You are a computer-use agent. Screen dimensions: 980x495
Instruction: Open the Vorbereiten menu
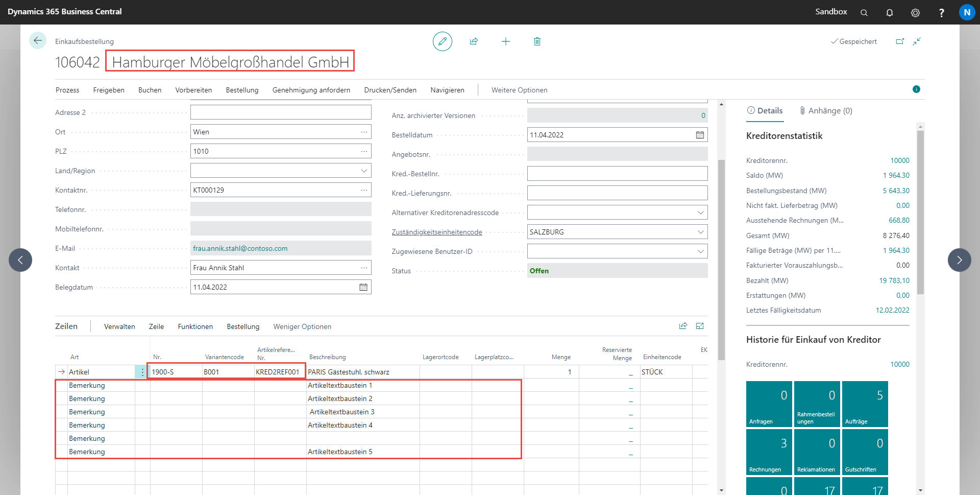click(193, 90)
